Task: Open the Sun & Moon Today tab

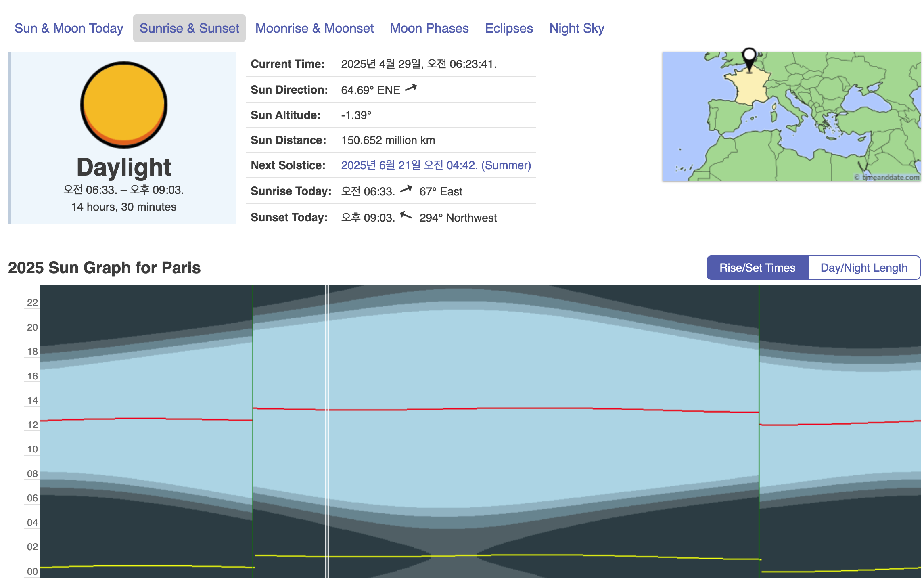Action: 69,28
